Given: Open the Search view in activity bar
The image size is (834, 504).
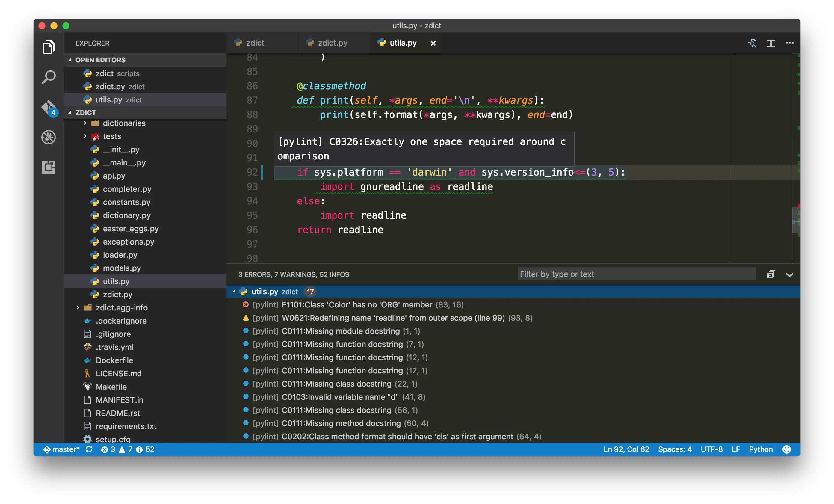Looking at the screenshot, I should [x=49, y=77].
